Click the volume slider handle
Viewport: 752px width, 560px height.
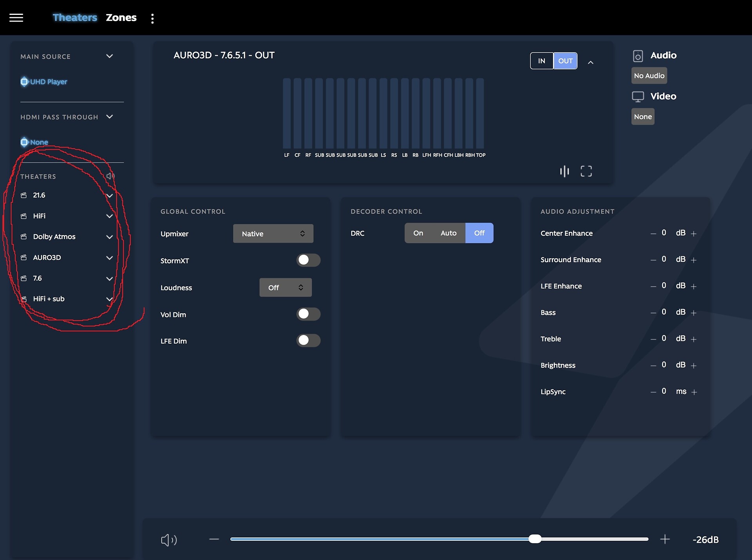click(535, 539)
